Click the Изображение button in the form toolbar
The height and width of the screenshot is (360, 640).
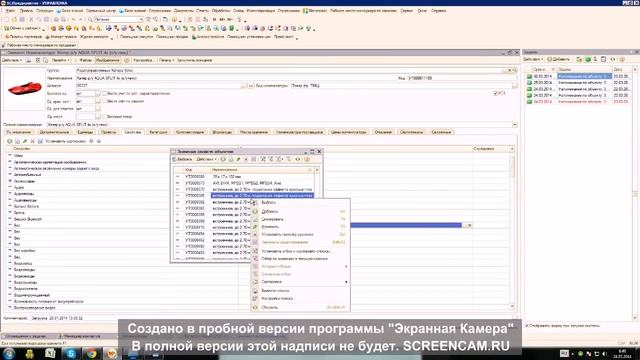(x=108, y=60)
